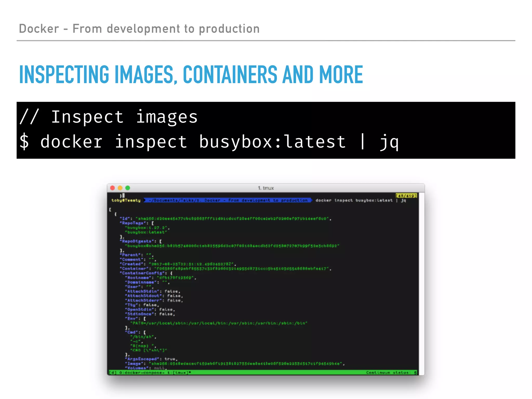
Task: Click the "Volumes": null line
Action: (146, 368)
